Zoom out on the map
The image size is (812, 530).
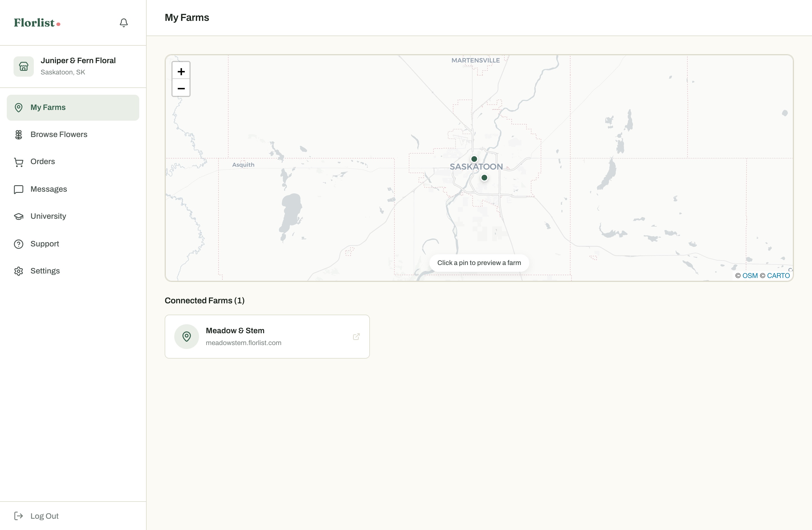coord(181,88)
